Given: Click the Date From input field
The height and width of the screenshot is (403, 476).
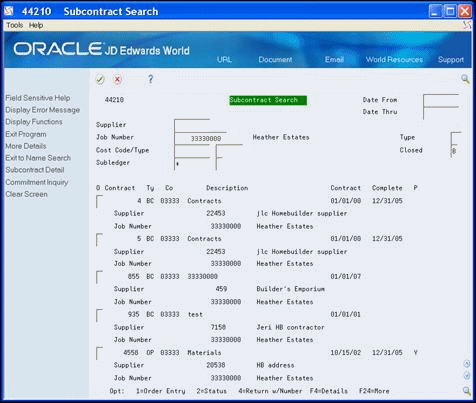Looking at the screenshot, I should (441, 100).
